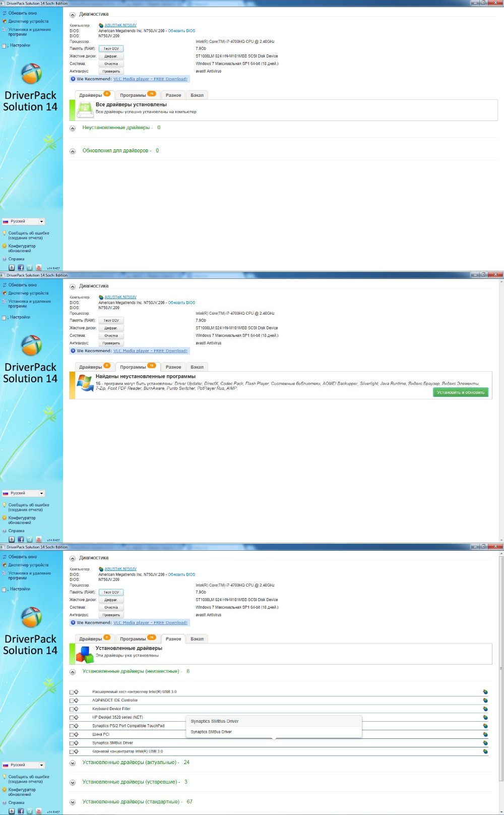Open the 'Бэкап' tab in the middle window
This screenshot has height=815, width=504.
[197, 367]
